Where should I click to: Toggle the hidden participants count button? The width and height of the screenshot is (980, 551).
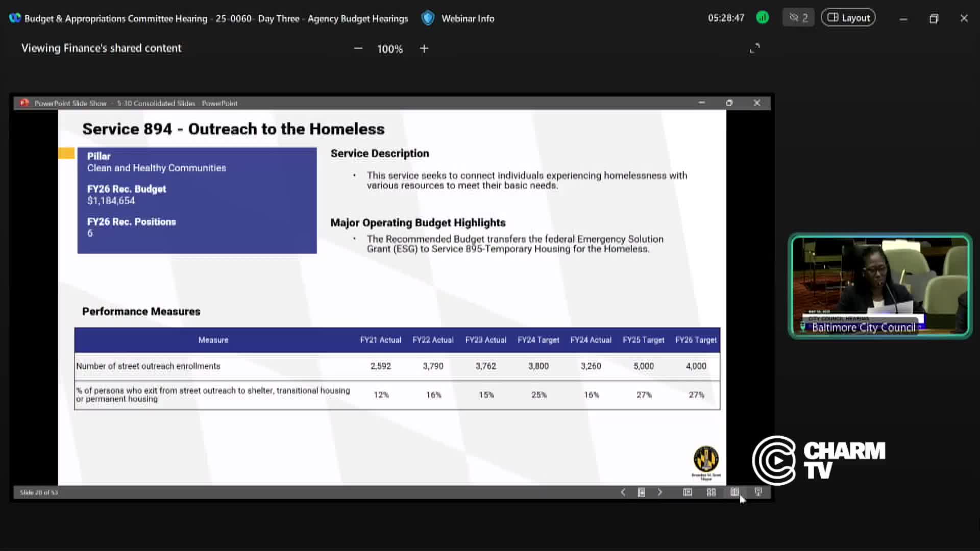[798, 18]
